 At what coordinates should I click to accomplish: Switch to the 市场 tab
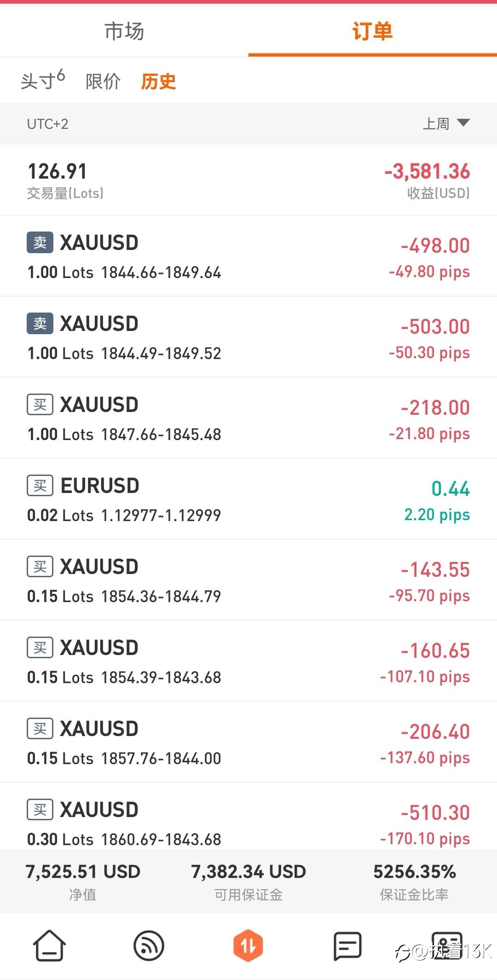coord(124,31)
